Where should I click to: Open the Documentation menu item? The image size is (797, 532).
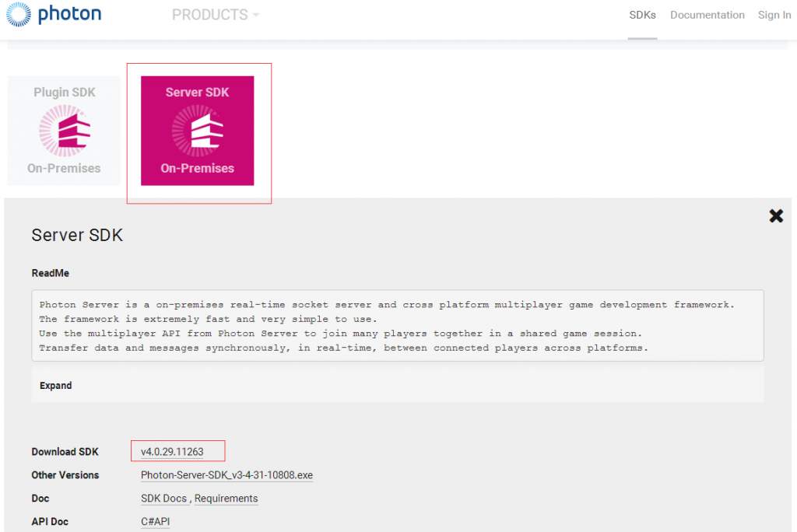707,15
